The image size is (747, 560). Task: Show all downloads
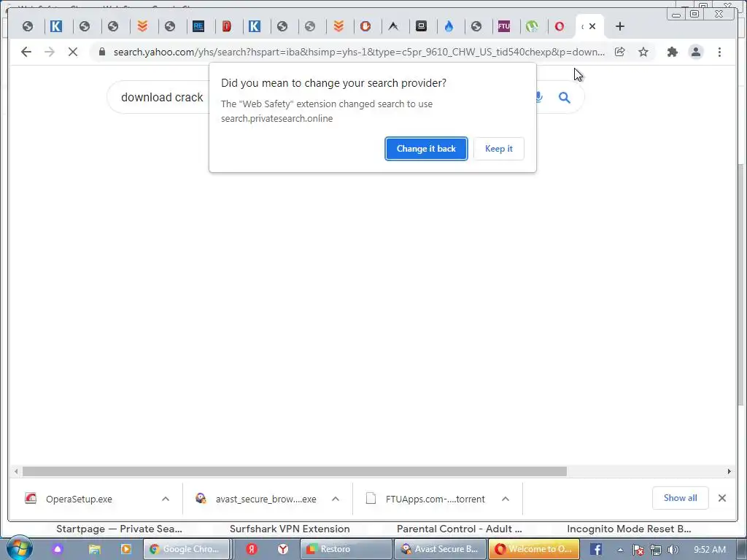click(x=681, y=498)
